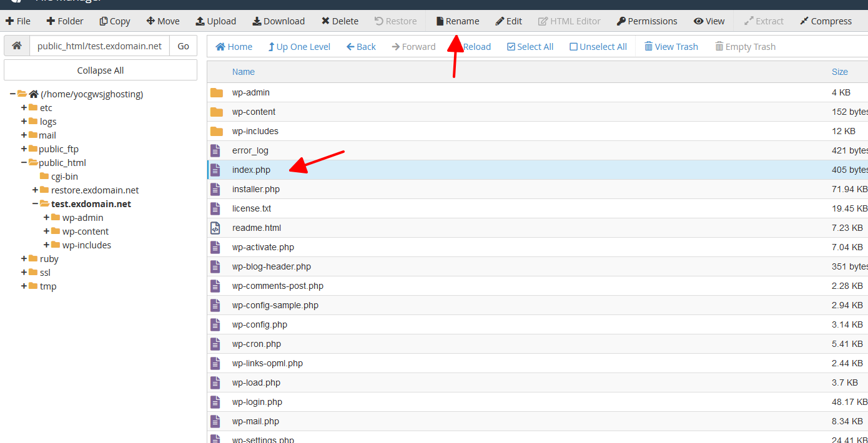The image size is (868, 443).
Task: Open Permissions for selected file
Action: (647, 21)
